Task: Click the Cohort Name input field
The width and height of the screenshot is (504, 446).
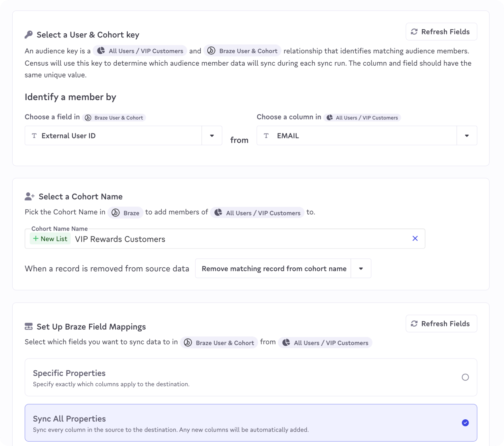Action: point(241,239)
